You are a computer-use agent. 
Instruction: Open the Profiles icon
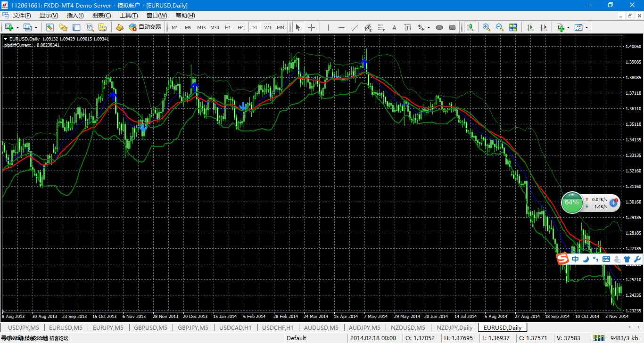click(x=27, y=27)
